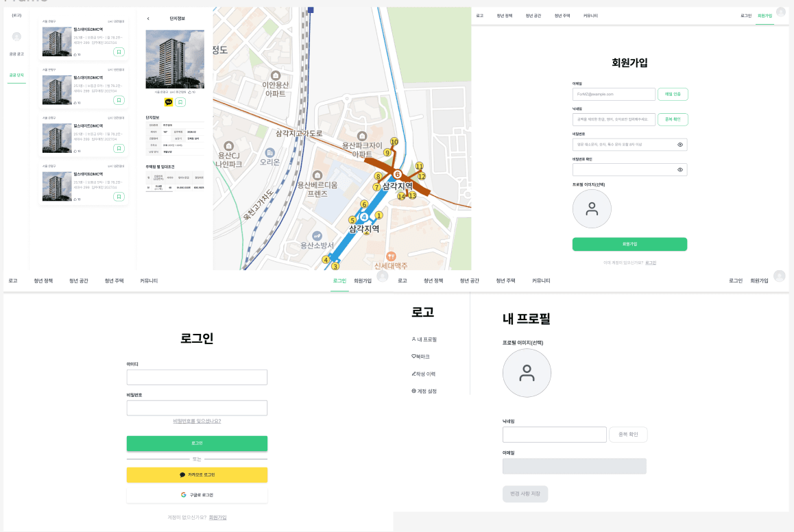Share the complex via KakaoTalk icon
Viewport: 794px width, 532px height.
[169, 102]
